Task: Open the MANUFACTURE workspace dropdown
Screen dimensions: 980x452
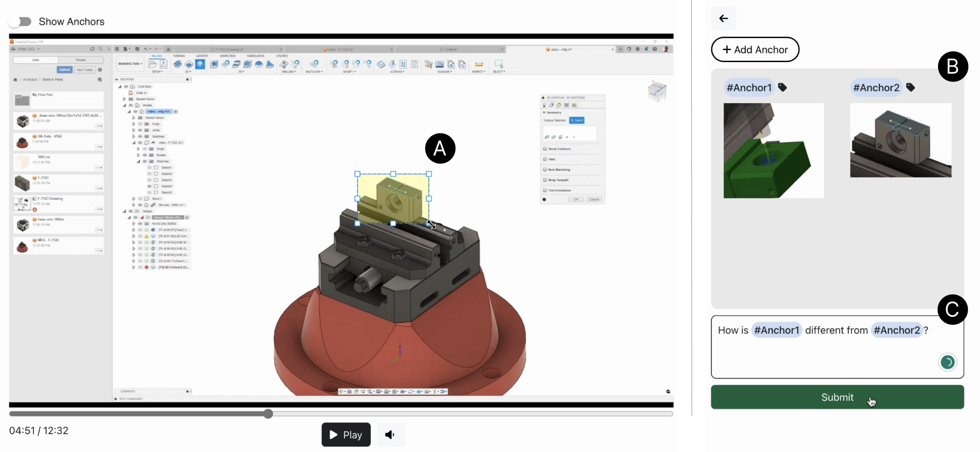Action: [130, 64]
